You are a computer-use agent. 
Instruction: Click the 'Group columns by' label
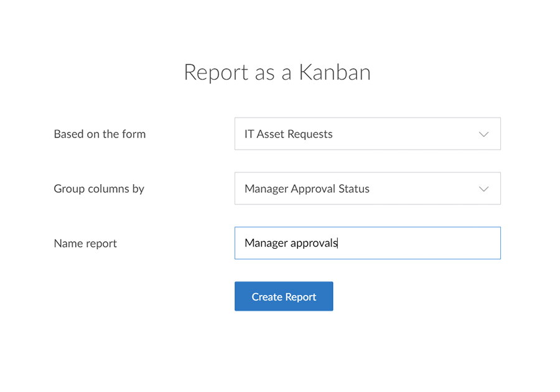click(99, 189)
